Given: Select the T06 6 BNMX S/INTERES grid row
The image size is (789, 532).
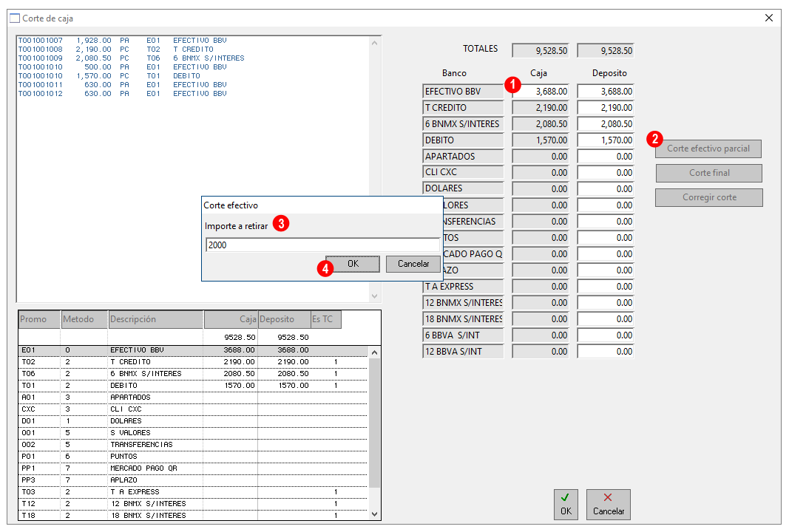Looking at the screenshot, I should 193,374.
